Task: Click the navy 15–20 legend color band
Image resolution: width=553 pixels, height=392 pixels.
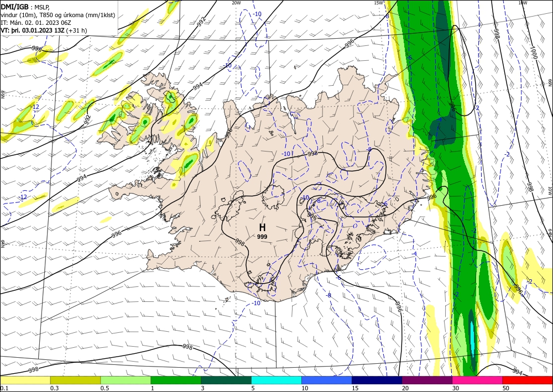Action: coord(377,380)
